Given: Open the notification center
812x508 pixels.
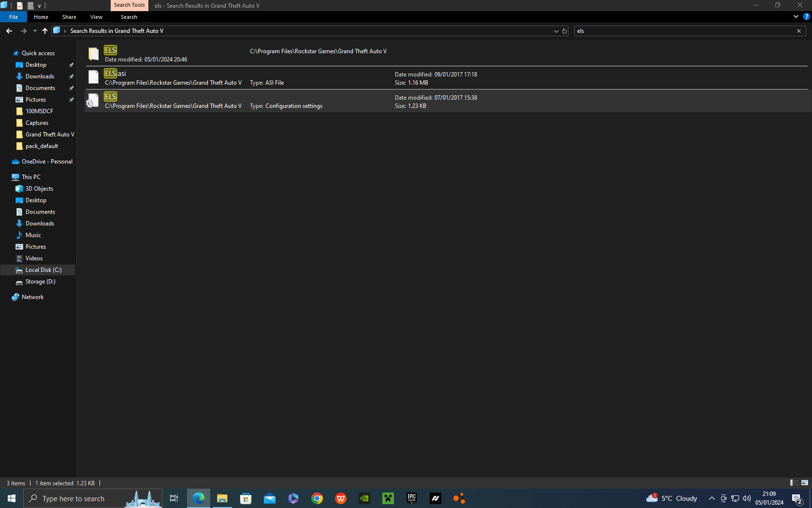Looking at the screenshot, I should pyautogui.click(x=797, y=498).
